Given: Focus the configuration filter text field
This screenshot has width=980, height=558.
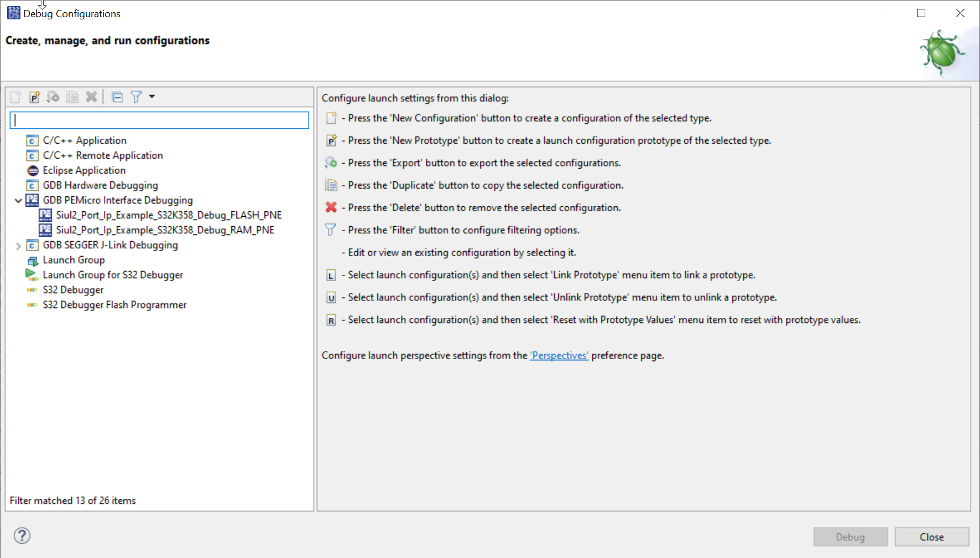Looking at the screenshot, I should [159, 120].
